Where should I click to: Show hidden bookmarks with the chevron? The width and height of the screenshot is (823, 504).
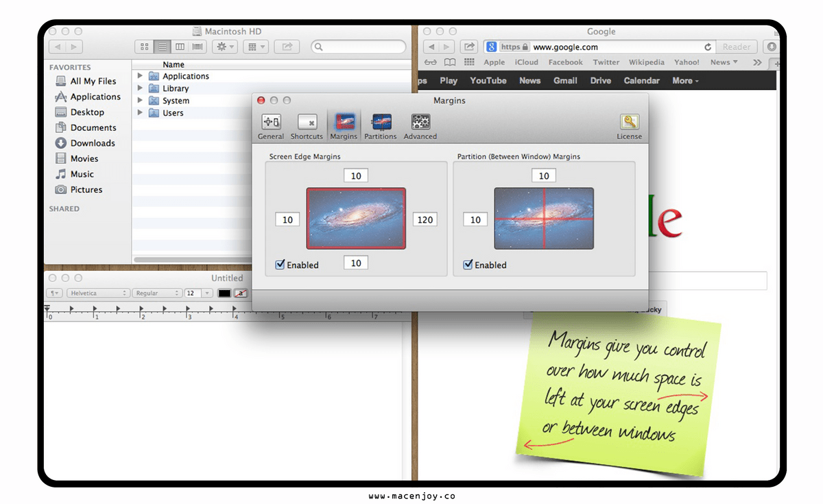click(757, 62)
